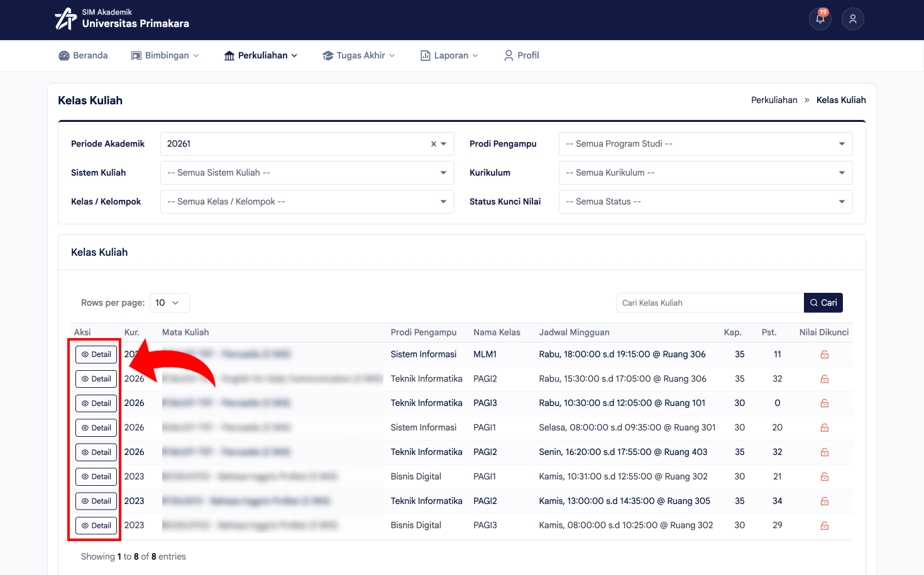Open Detail for Ruang 301 class
Screen dimensions: 924x575
coord(96,428)
